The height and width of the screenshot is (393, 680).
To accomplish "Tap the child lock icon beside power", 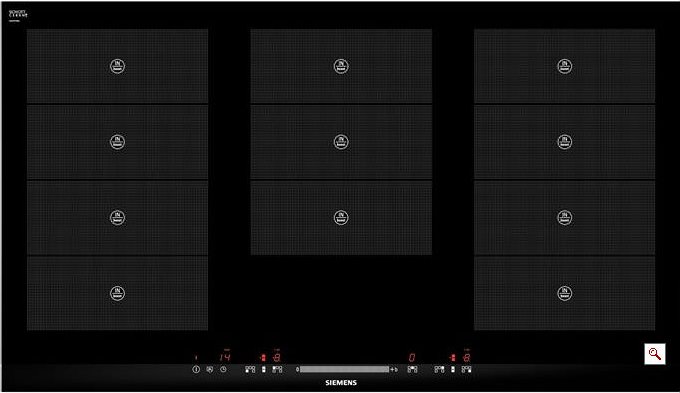I will [210, 370].
